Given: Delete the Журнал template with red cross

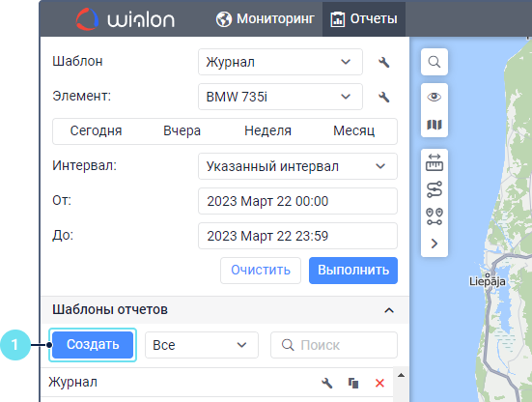Looking at the screenshot, I should coord(379,383).
